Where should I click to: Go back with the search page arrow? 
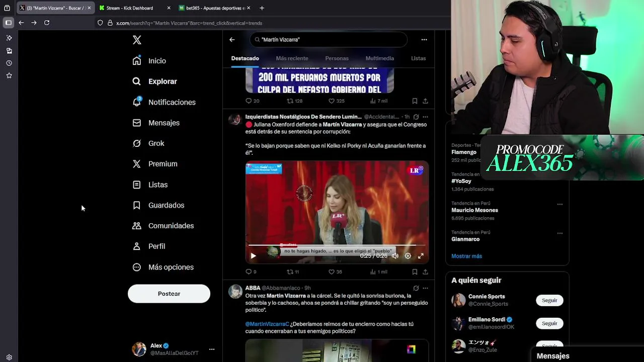[232, 40]
